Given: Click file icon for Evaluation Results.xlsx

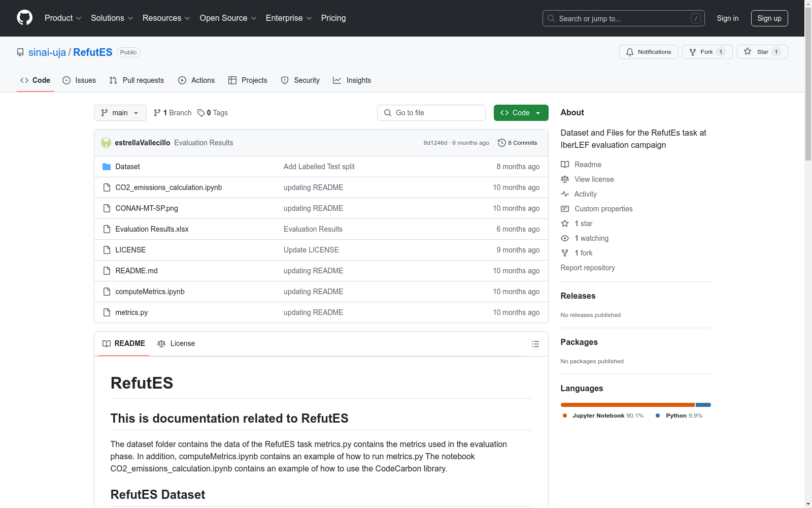Looking at the screenshot, I should coord(107,229).
